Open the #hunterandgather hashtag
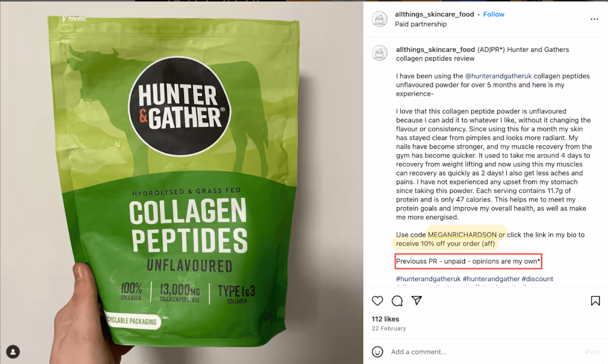The image size is (608, 364). pos(491,279)
